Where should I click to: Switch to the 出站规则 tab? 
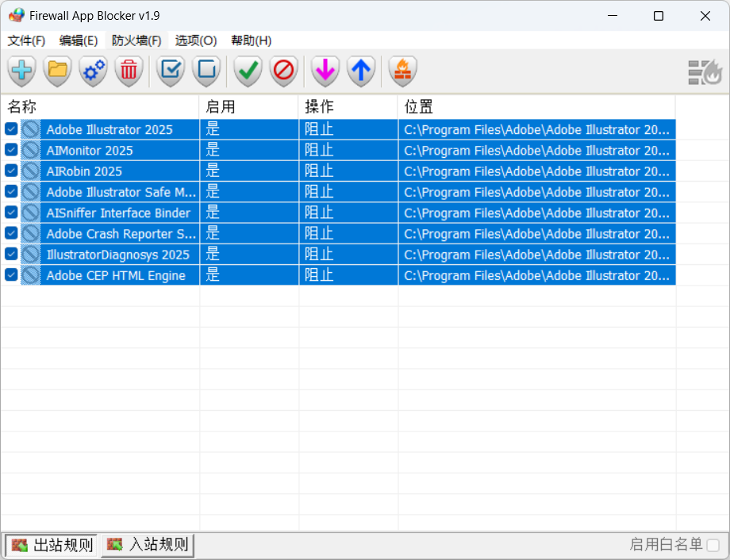click(52, 545)
